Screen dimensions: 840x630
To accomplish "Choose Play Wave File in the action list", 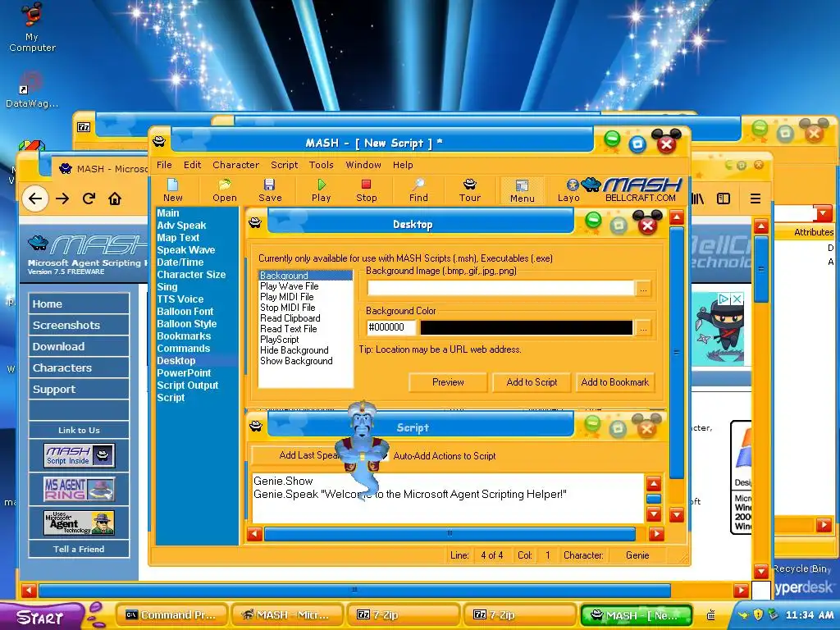I will [x=290, y=286].
